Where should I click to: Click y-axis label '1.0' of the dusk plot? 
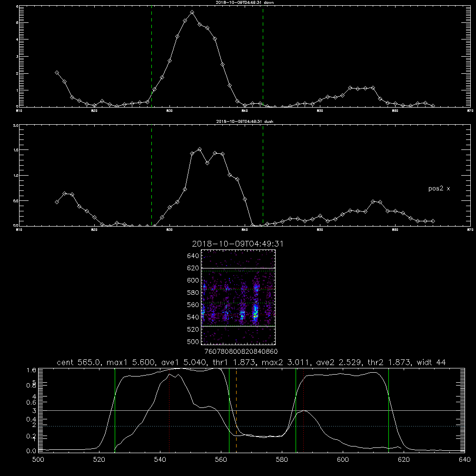[16, 176]
